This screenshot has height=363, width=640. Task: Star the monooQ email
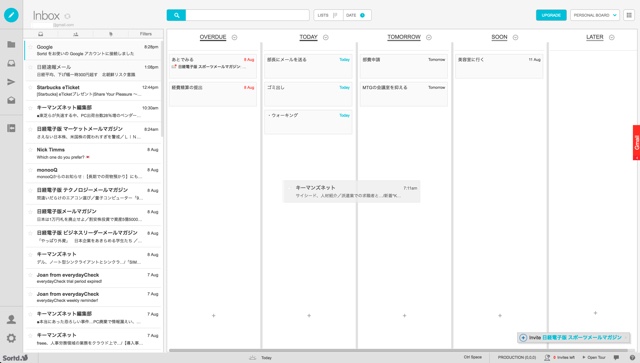[30, 170]
